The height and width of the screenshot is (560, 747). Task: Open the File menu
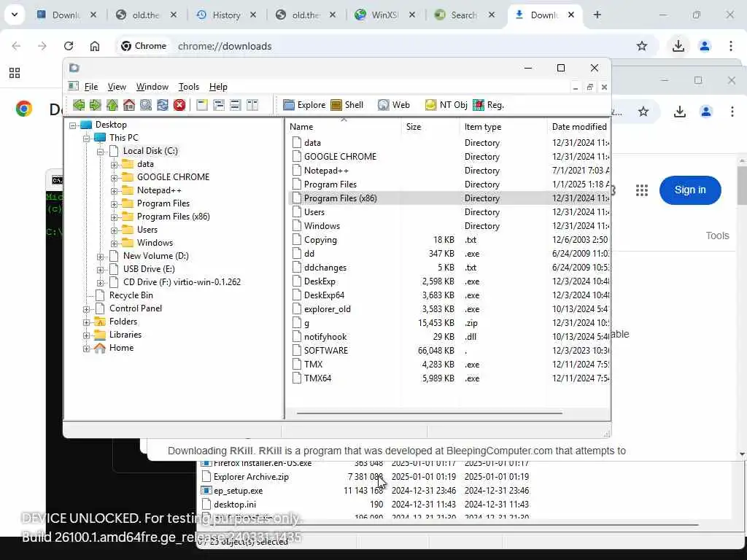tap(91, 87)
